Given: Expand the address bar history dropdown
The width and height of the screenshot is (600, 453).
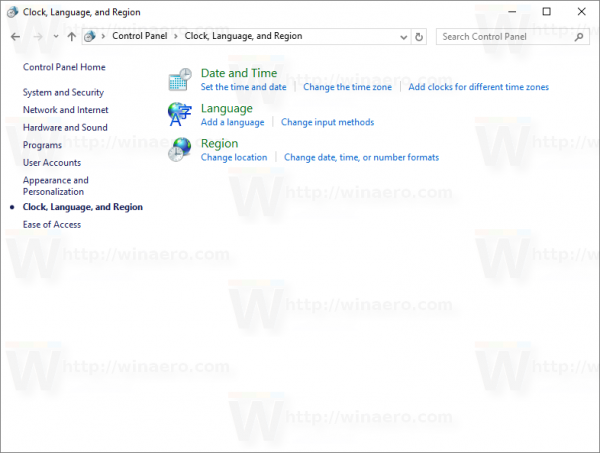Looking at the screenshot, I should click(403, 37).
